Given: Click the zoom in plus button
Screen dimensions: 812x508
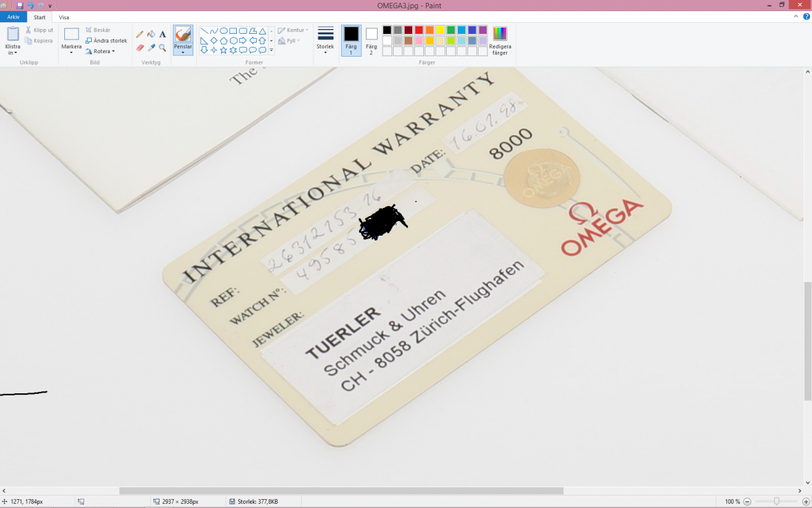Looking at the screenshot, I should (806, 502).
